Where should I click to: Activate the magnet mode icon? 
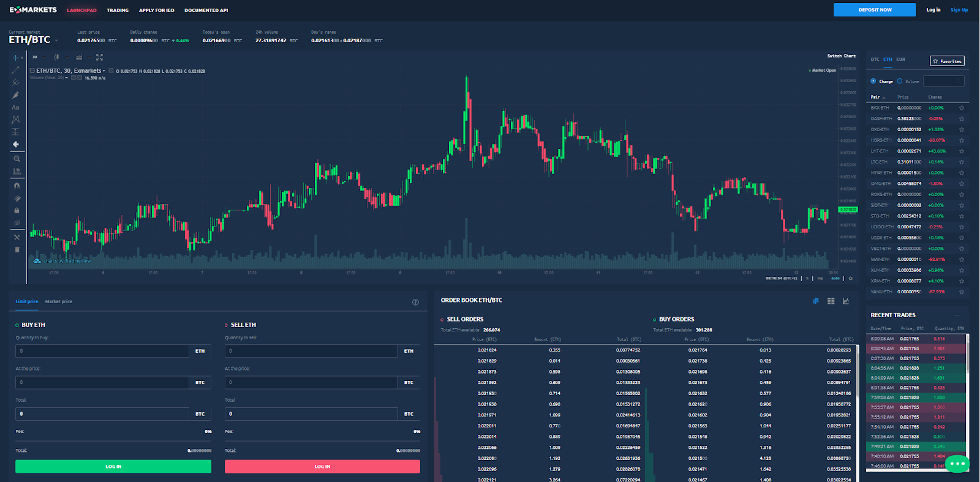pyautogui.click(x=17, y=186)
